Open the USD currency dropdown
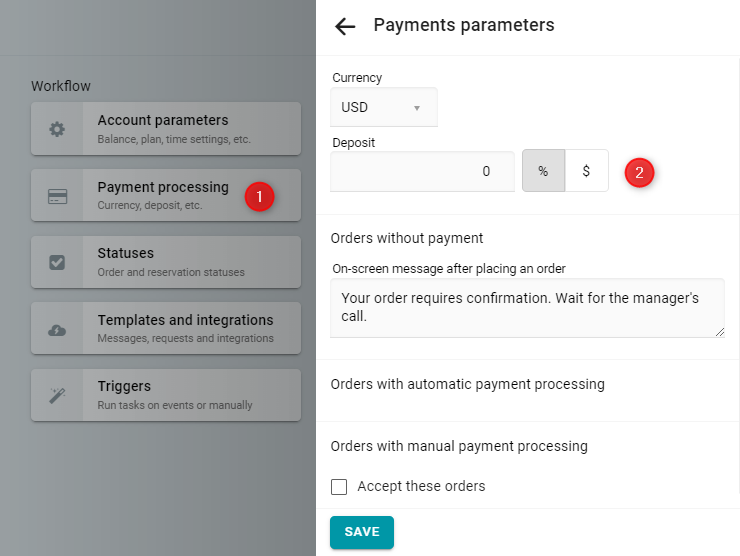This screenshot has width=740, height=556. tap(384, 107)
